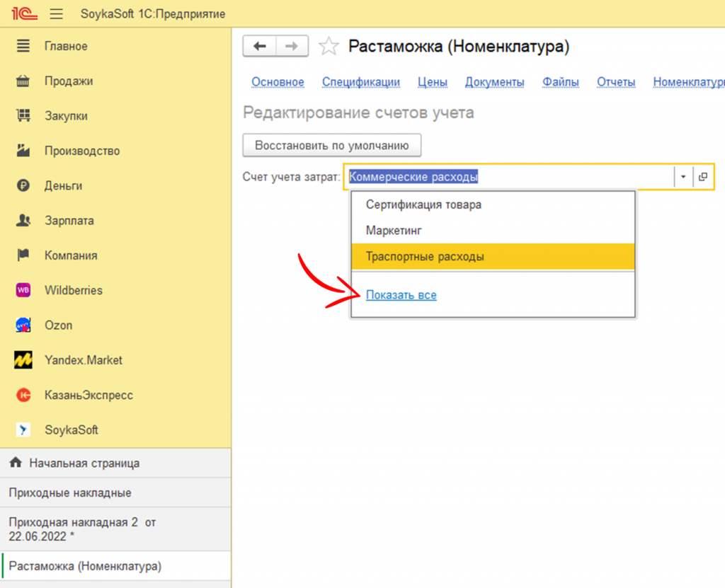725x588 pixels.
Task: Open the КазаньЭкспресс section icon
Action: click(x=23, y=395)
